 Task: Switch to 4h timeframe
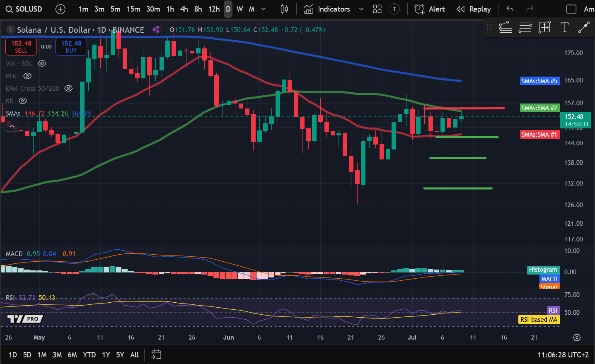pos(184,9)
